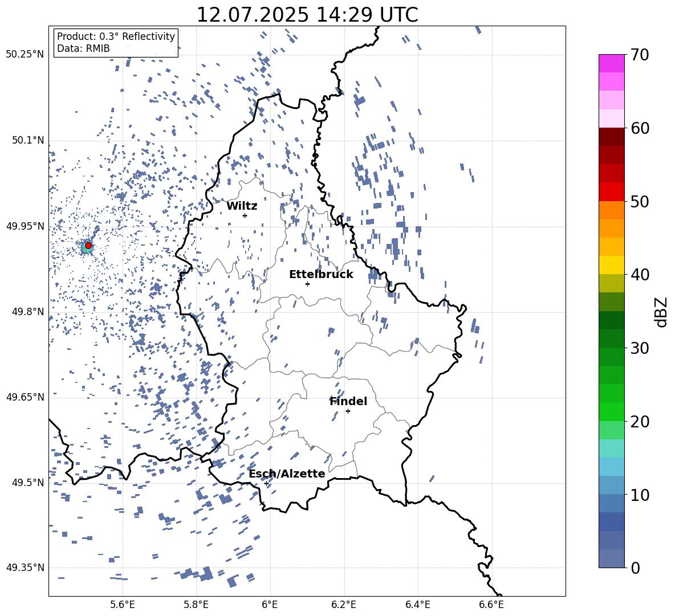Click the map title 12.07.2025 14:29 UTC
675x616 pixels.
pos(307,15)
